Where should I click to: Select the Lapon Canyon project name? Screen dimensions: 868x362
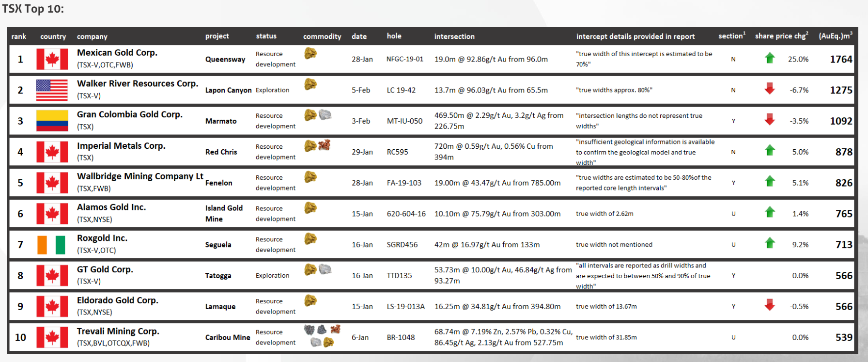tap(228, 90)
